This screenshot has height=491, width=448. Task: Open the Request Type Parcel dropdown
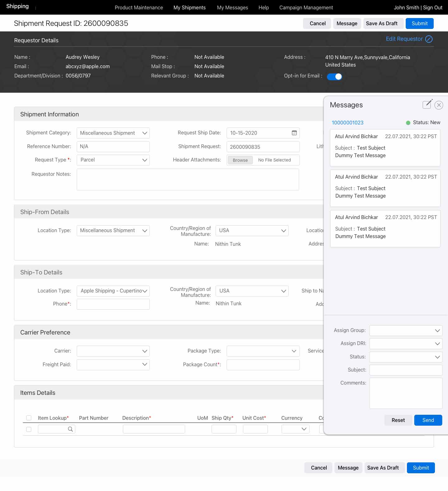pyautogui.click(x=113, y=160)
